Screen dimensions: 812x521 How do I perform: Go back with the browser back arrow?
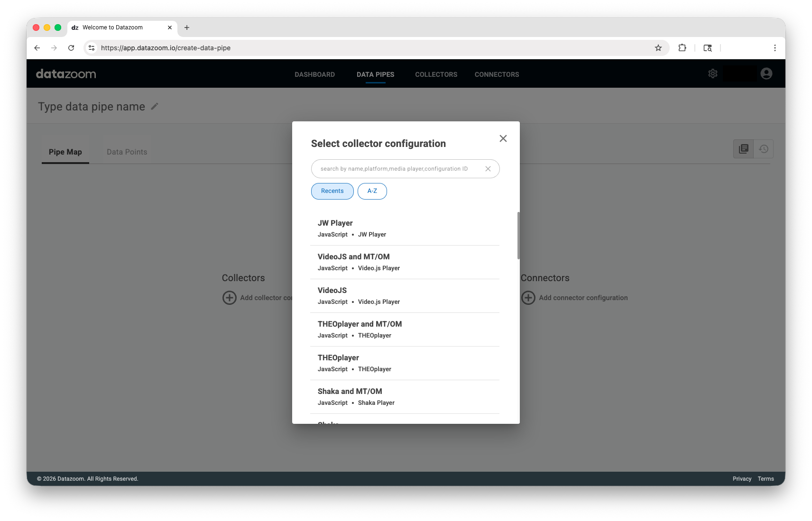[x=37, y=48]
